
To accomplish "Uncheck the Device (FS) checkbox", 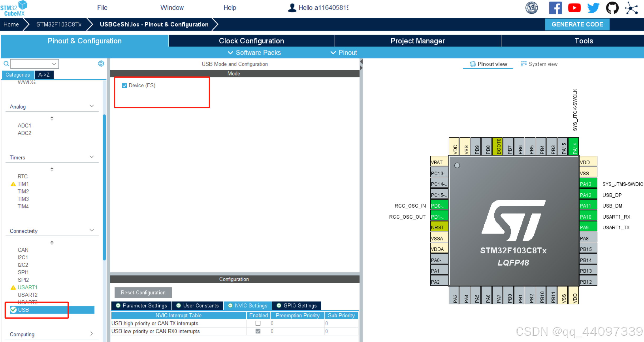I will pos(124,85).
